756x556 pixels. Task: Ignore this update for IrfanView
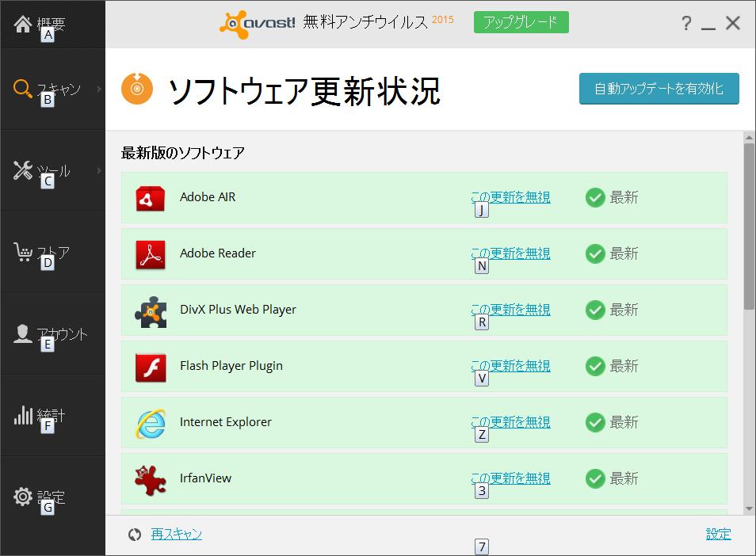(x=510, y=478)
